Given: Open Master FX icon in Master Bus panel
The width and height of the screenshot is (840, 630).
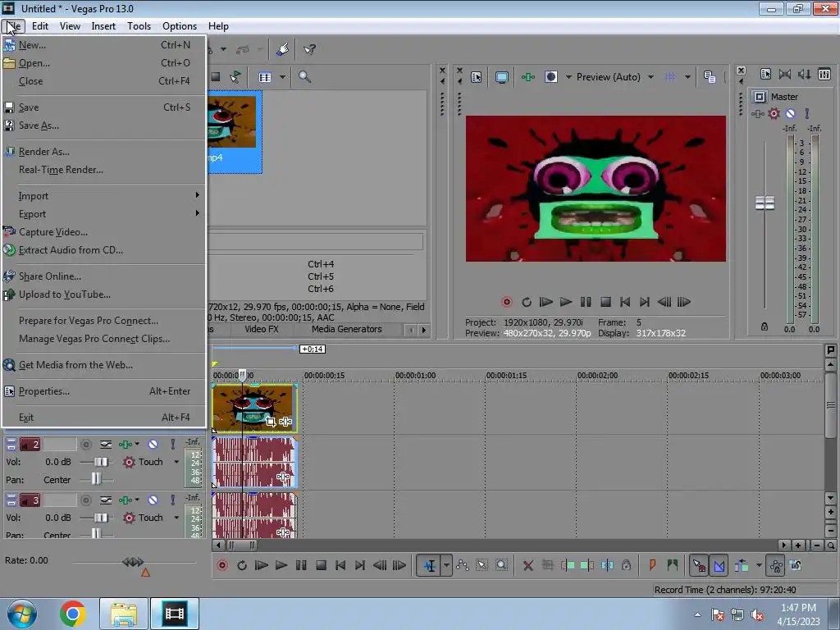Looking at the screenshot, I should point(758,113).
